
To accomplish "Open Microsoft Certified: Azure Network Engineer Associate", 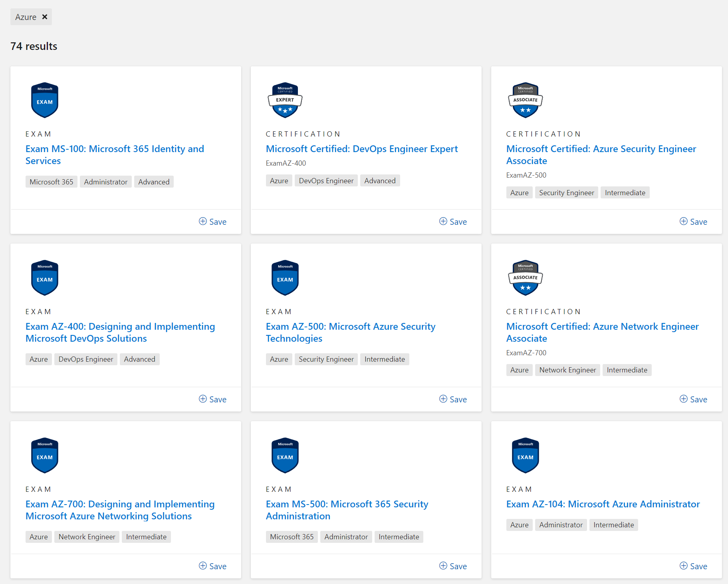I will pos(603,333).
